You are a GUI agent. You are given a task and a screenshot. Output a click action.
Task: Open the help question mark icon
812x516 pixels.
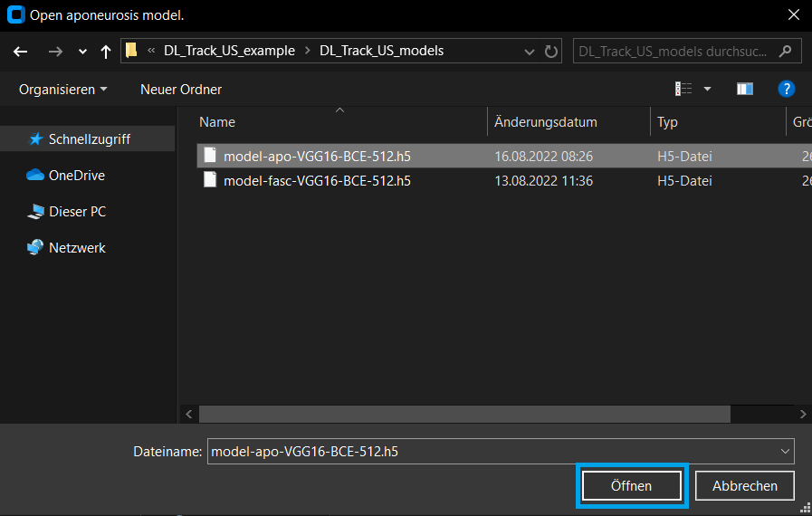coord(787,89)
